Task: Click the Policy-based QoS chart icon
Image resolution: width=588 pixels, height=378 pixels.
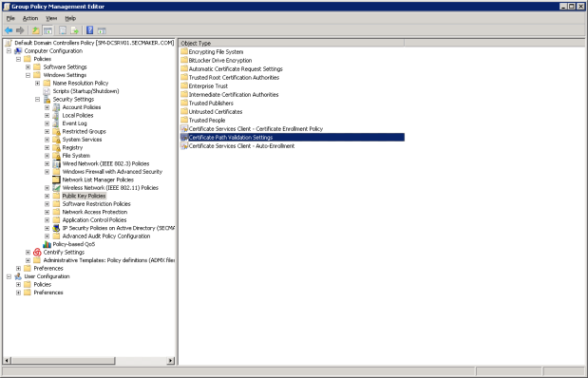Action: click(x=47, y=244)
